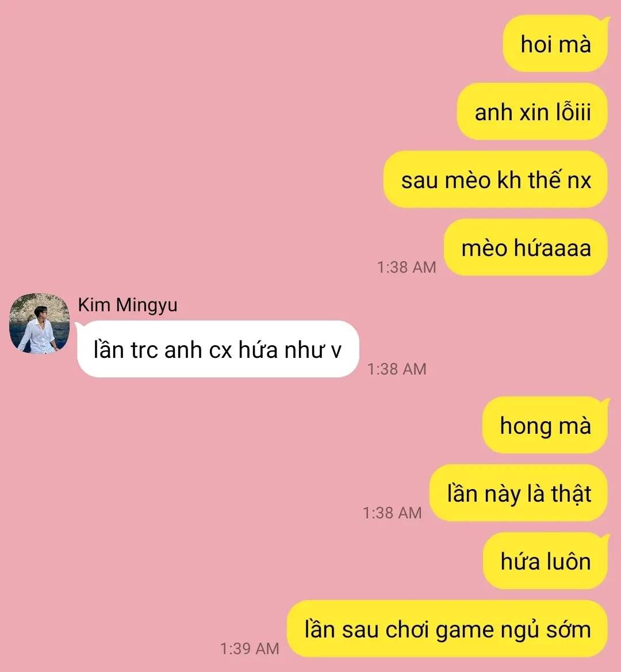Select the 'lần này là thật' bubble

click(x=519, y=493)
